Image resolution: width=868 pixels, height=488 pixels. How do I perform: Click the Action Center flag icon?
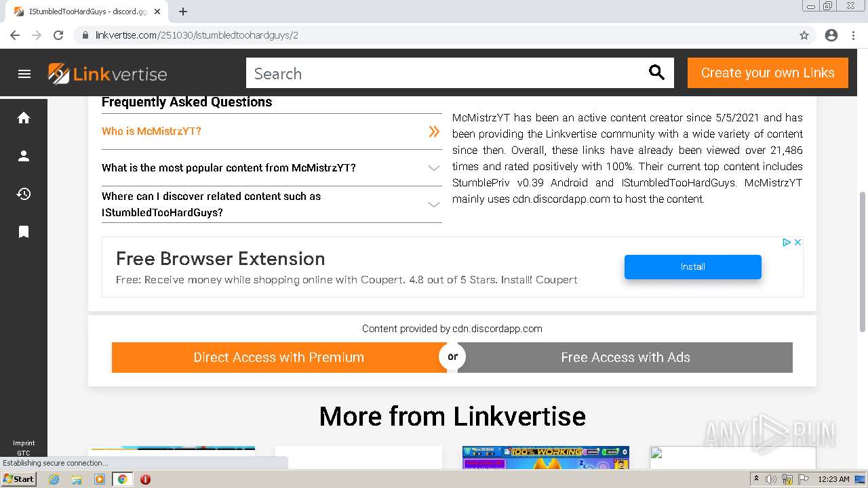(804, 479)
